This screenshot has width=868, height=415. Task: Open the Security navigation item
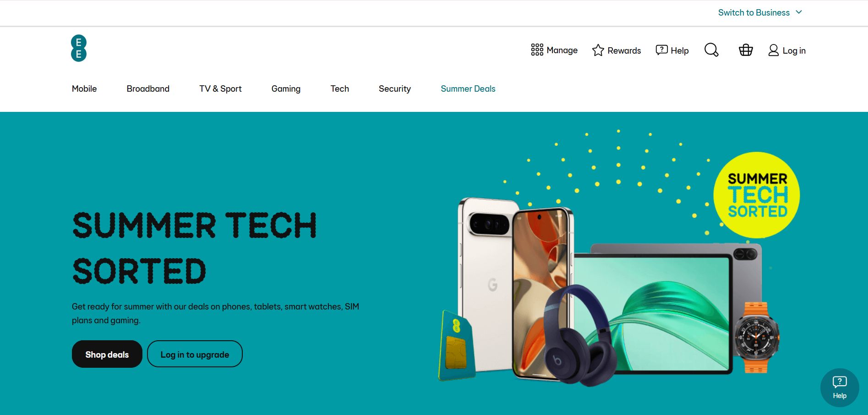coord(395,89)
